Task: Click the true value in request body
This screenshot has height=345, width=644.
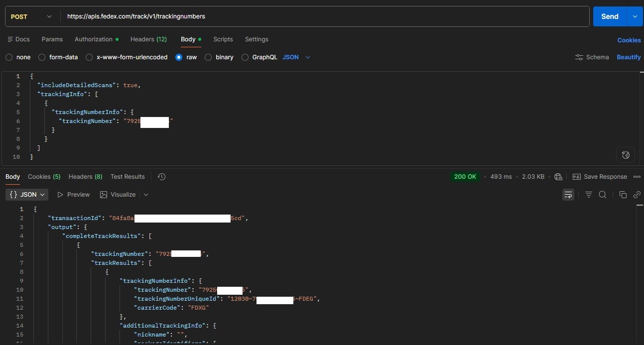Action: pos(130,85)
